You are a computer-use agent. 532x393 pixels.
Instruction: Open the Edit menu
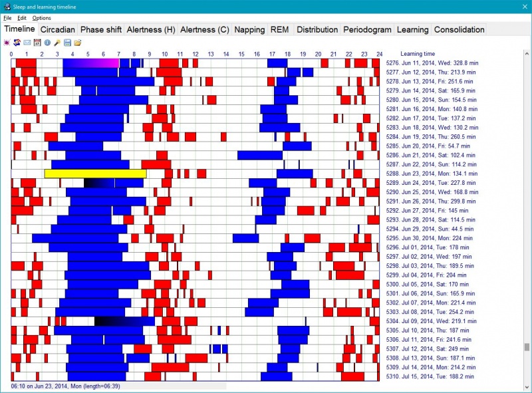pyautogui.click(x=21, y=18)
